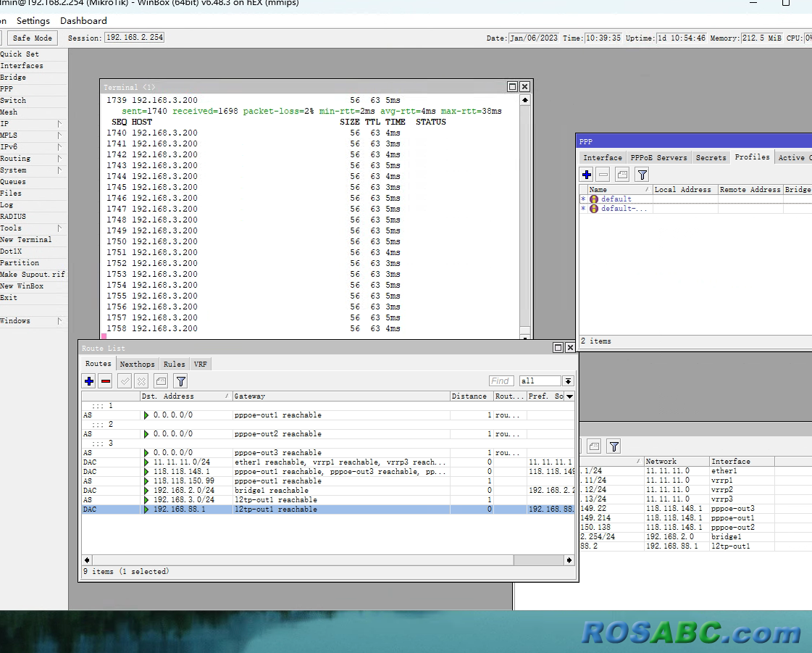
Task: Toggle Safe Mode button
Action: [x=32, y=38]
